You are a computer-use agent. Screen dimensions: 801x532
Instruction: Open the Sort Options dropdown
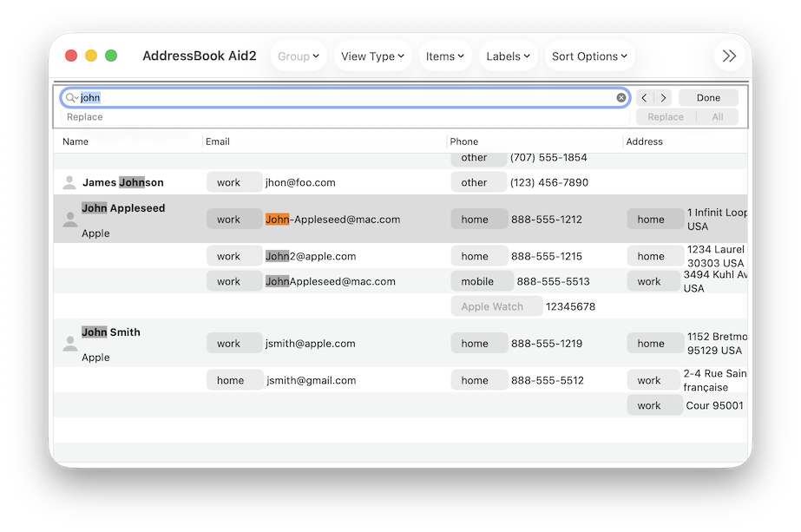[589, 56]
